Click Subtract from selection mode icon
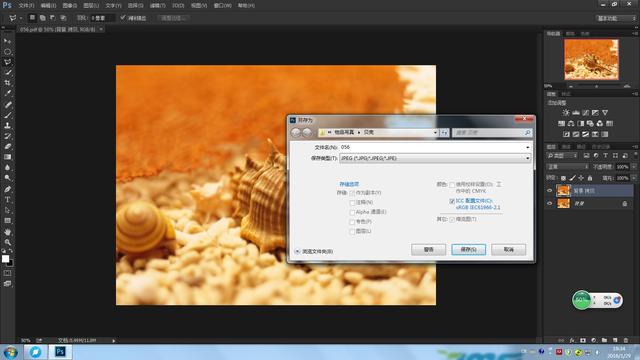 [53, 18]
